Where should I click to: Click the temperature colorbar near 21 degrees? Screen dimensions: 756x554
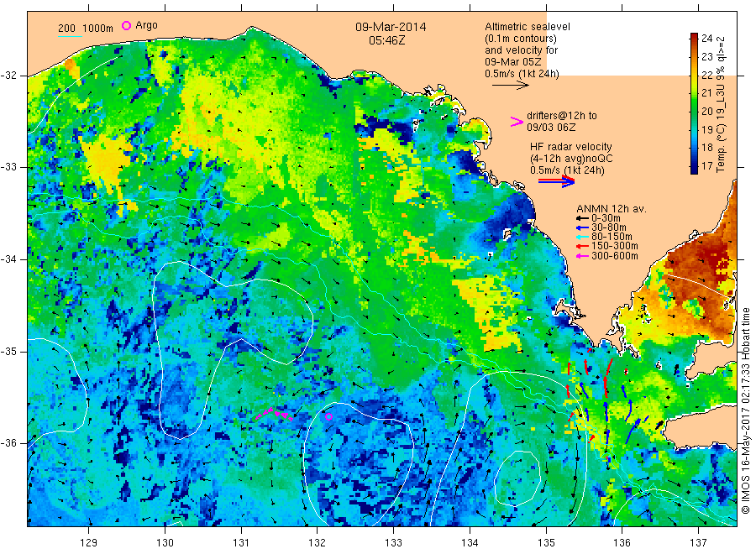click(695, 93)
